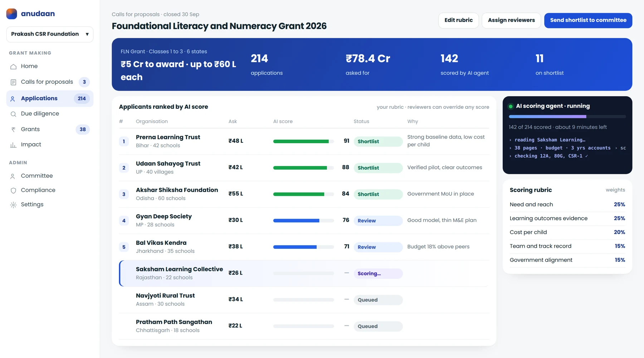Click the AI score column header
The width and height of the screenshot is (644, 358).
point(283,121)
